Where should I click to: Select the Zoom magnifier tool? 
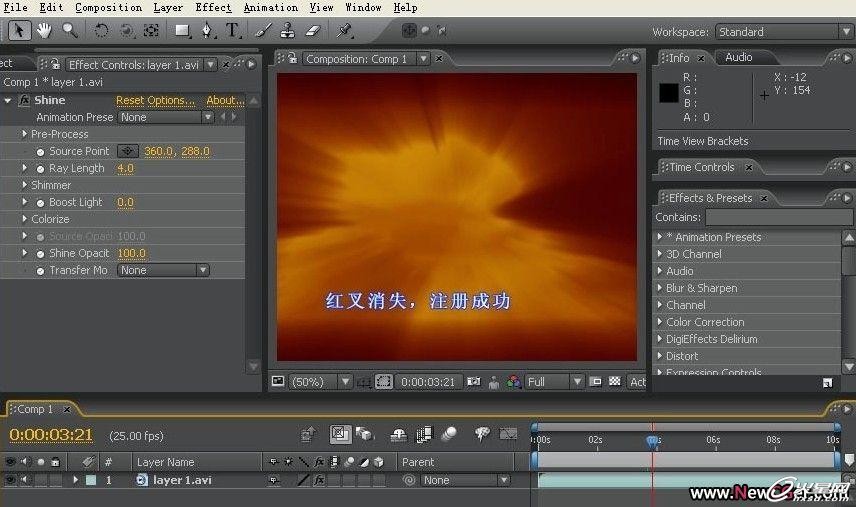[x=69, y=31]
